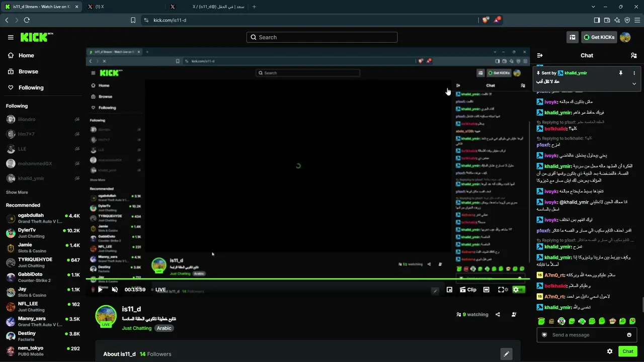Bookmark this page using address bar icon
The width and height of the screenshot is (644, 362).
click(x=133, y=20)
